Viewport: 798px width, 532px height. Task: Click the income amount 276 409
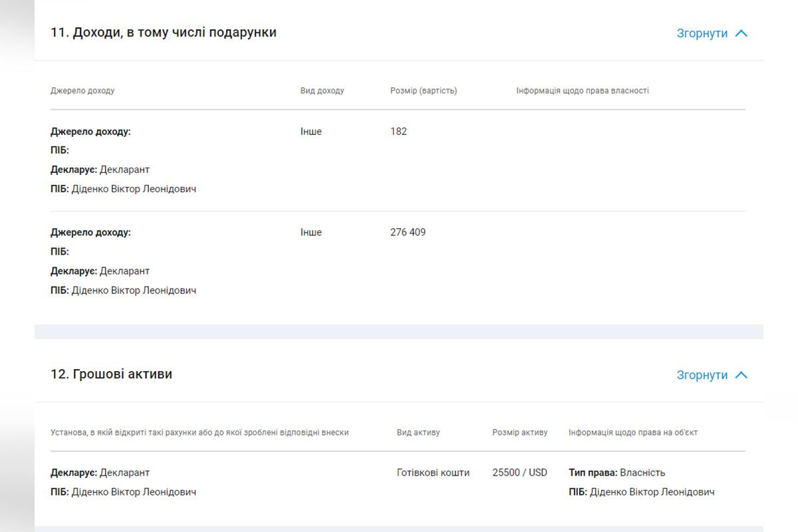[x=408, y=233]
